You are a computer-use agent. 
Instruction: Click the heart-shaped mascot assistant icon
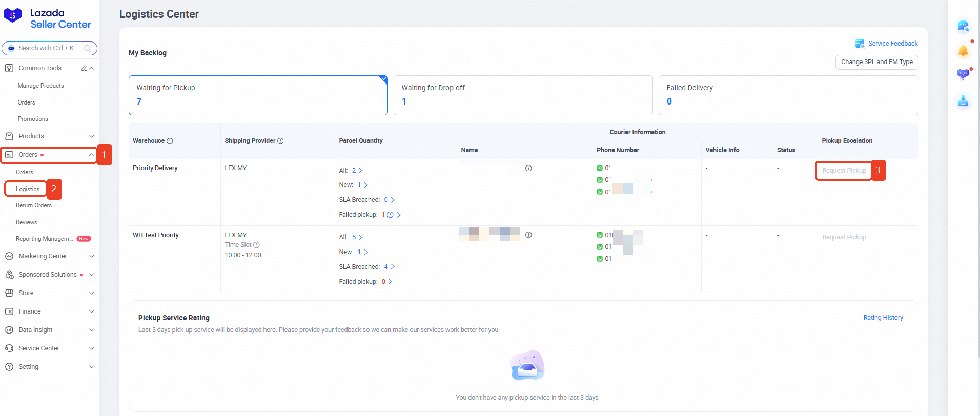click(963, 75)
